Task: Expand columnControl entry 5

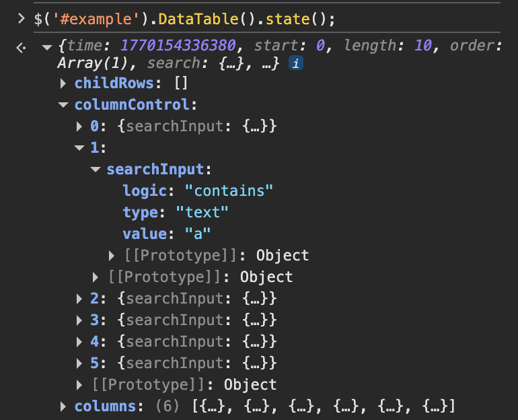Action: coord(80,363)
